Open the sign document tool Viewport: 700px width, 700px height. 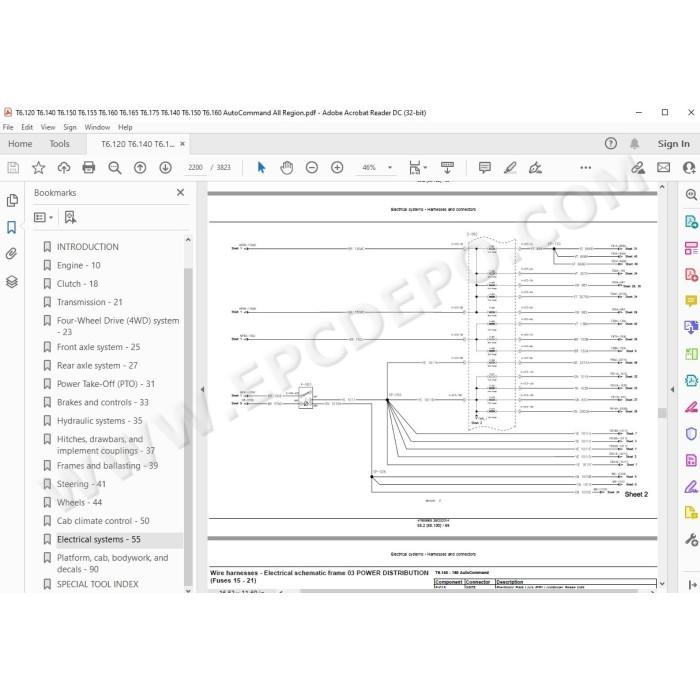[x=535, y=168]
